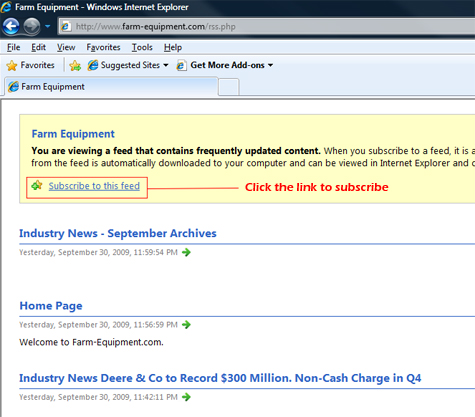Click the 'Yesterday, September 30, 2009, 11:59:54 PM' timestamp
Screen dimensions: 475x417
(x=98, y=252)
